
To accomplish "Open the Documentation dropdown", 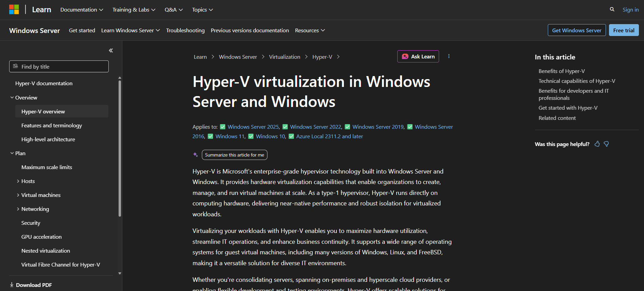I will point(82,10).
